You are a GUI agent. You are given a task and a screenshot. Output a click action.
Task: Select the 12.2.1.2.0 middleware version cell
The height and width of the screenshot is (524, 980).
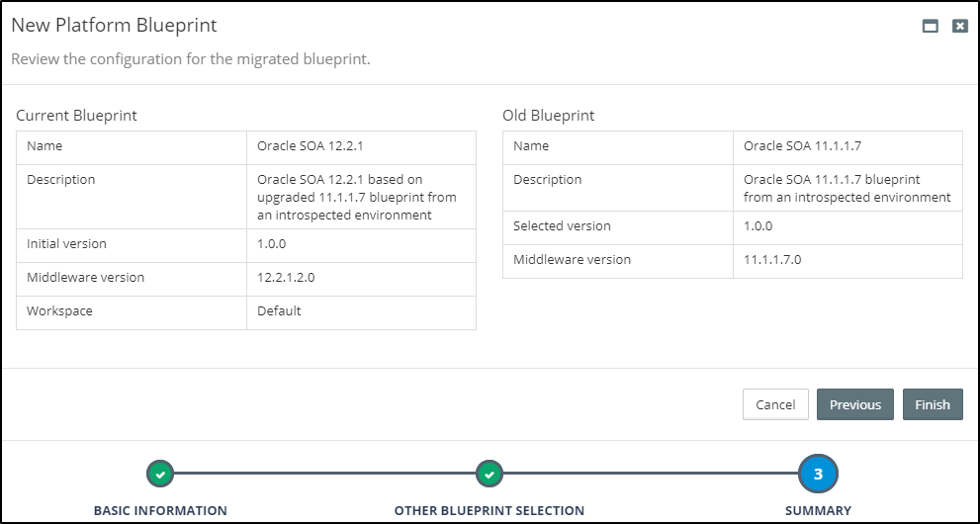[x=286, y=278]
